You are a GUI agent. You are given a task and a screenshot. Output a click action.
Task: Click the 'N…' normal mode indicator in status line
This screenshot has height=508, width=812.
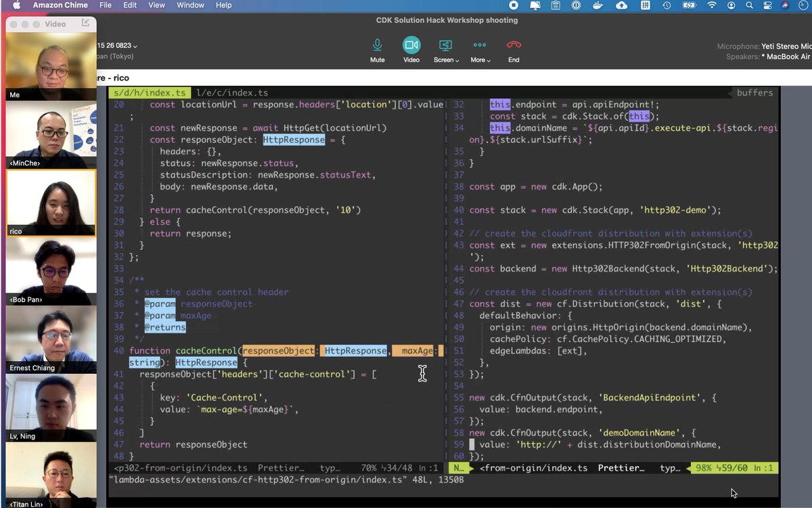pyautogui.click(x=459, y=468)
